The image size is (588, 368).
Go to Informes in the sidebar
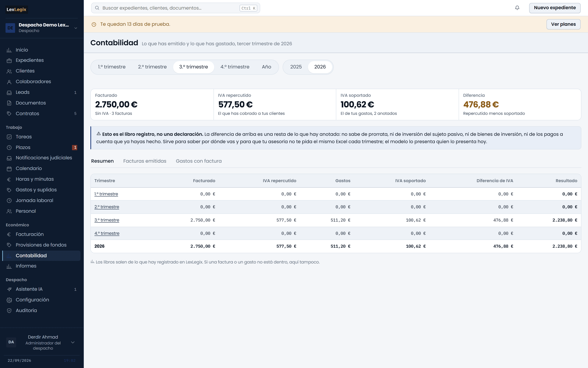pyautogui.click(x=41, y=266)
